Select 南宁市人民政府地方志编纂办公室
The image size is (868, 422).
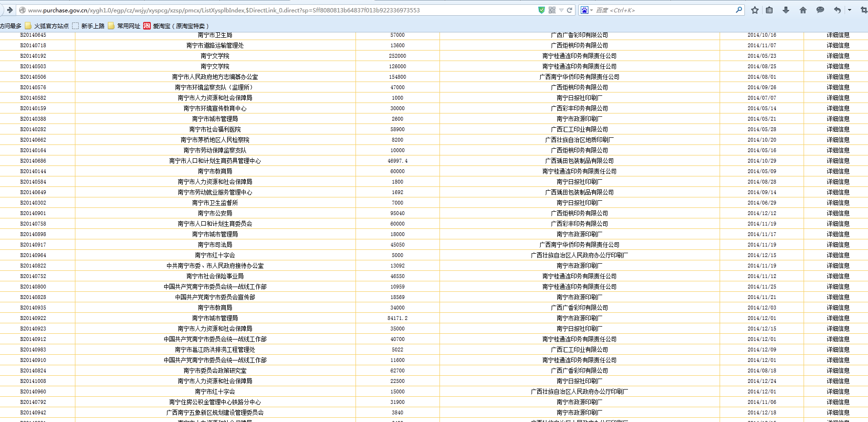tap(215, 77)
